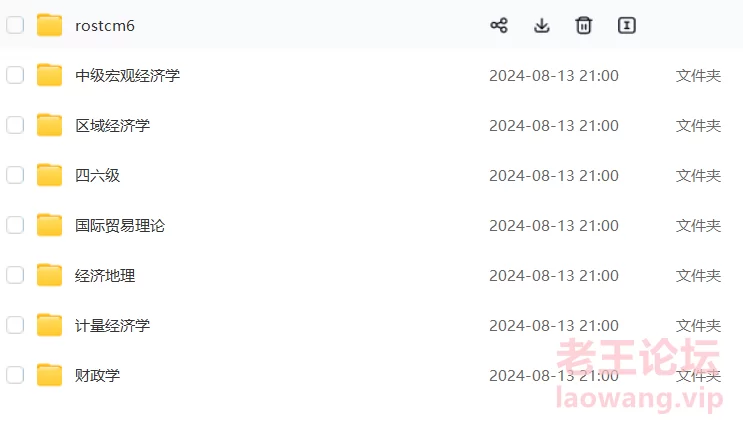Delete the rostcm6 folder via trash icon
This screenshot has height=423, width=743.
tap(584, 26)
